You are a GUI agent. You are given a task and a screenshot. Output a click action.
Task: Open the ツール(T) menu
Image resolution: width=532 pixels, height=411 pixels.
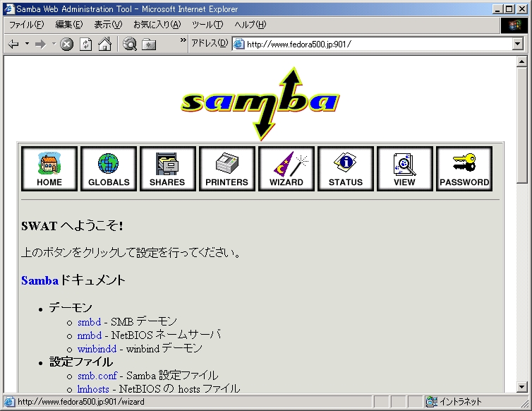pyautogui.click(x=207, y=25)
